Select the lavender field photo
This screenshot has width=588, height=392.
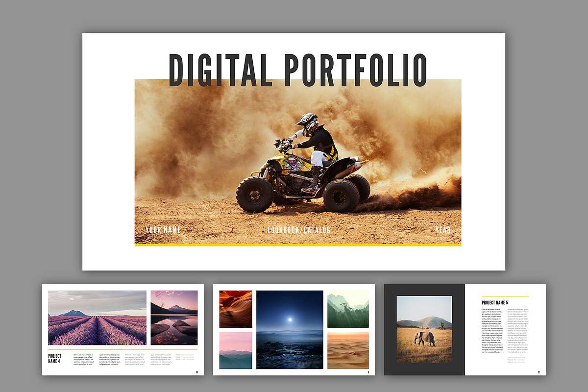(x=97, y=318)
